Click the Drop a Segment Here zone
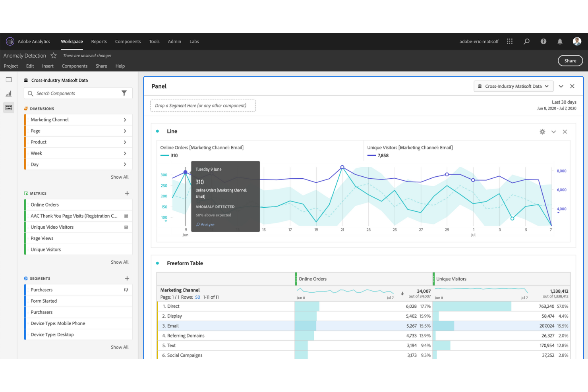This screenshot has width=588, height=392. [203, 106]
